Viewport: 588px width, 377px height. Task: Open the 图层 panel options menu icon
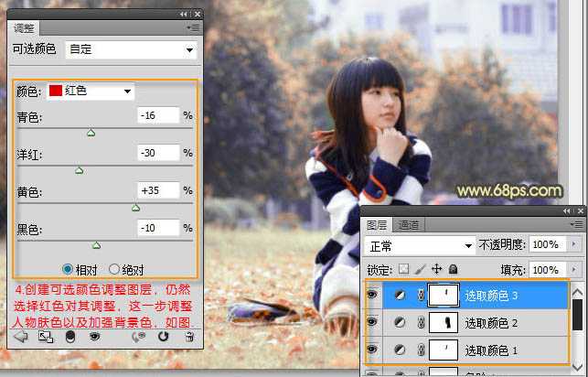(577, 224)
